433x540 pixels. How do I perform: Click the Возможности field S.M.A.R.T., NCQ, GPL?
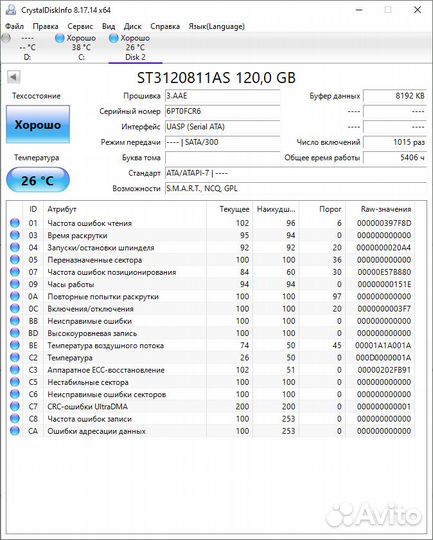coord(296,189)
